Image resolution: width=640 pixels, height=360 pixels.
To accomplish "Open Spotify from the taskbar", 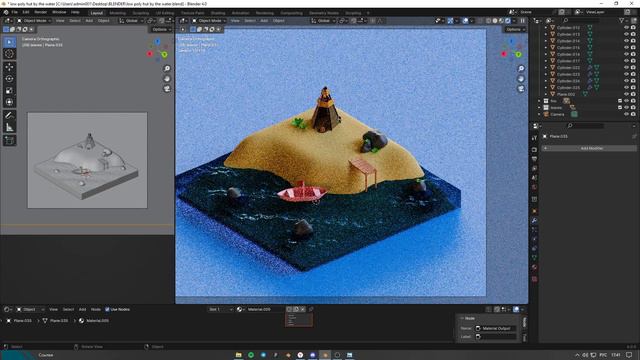I will pos(251,355).
